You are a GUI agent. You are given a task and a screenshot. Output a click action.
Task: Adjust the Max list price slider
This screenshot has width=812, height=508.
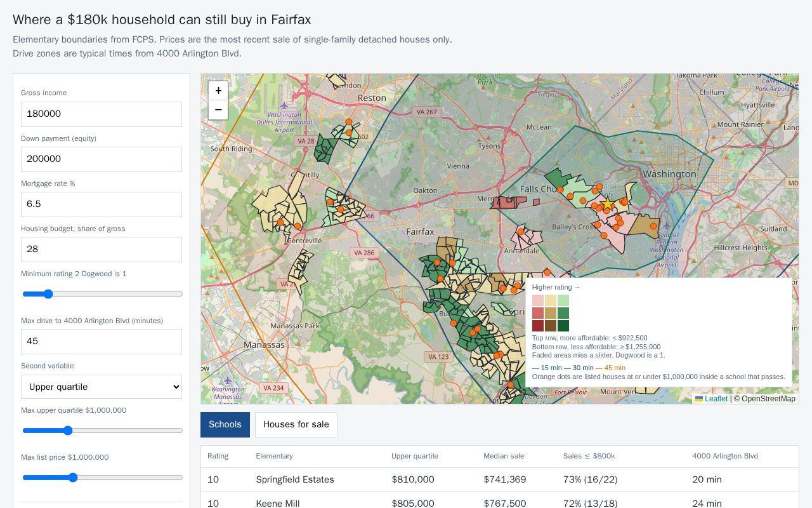101,478
